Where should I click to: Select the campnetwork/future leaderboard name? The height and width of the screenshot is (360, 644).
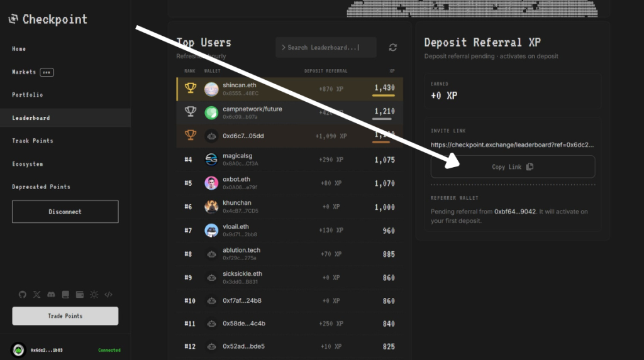(252, 109)
